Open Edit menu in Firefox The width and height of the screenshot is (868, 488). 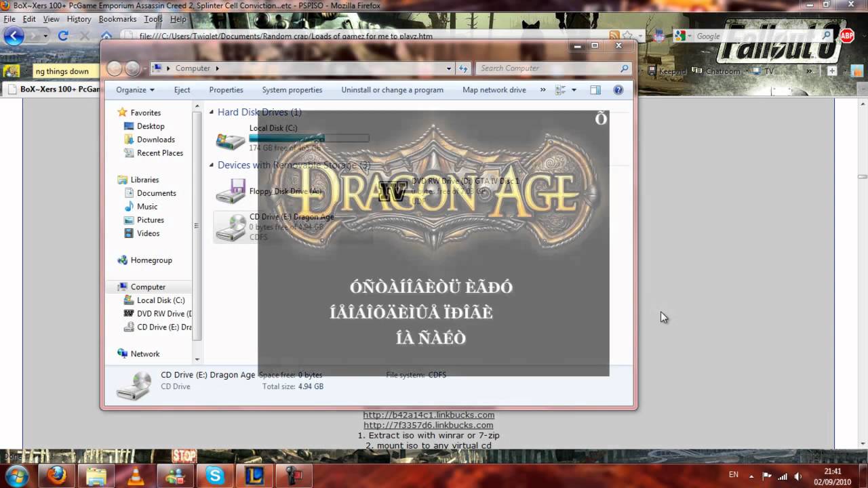pos(29,19)
